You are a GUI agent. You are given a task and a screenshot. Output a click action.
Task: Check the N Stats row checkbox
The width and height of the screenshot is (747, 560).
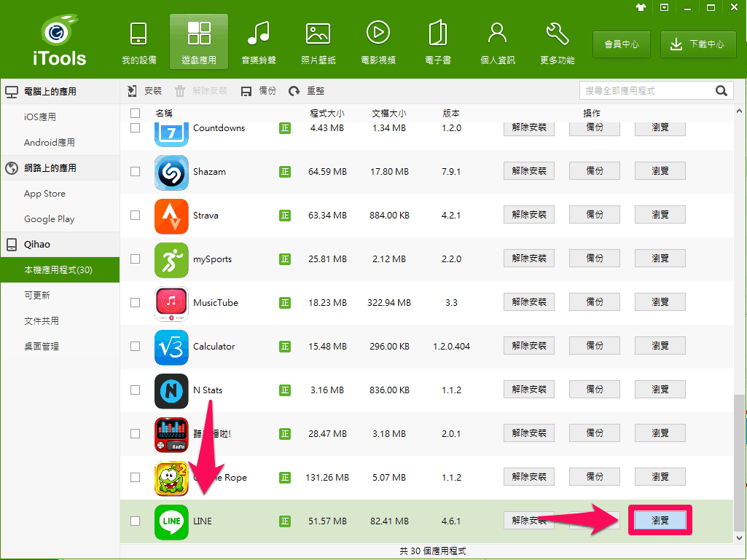click(x=136, y=390)
